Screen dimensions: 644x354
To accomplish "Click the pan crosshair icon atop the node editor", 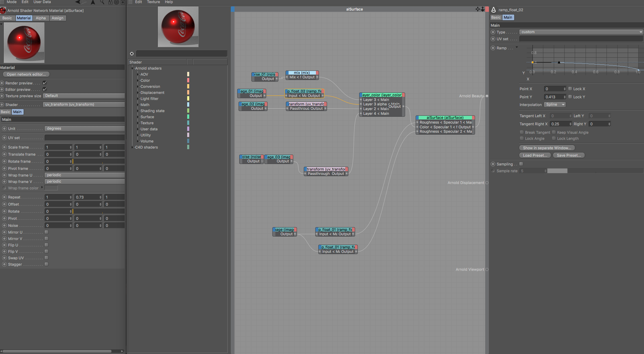I will [477, 9].
